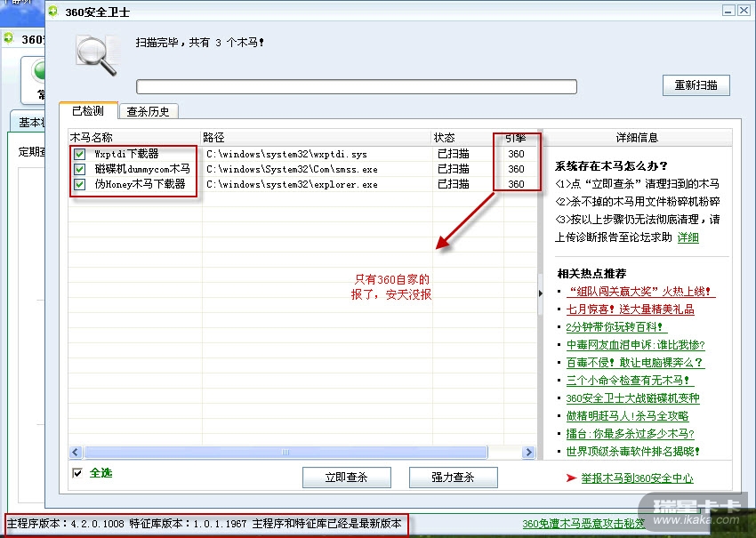Sort by 状态 column header
756x538 pixels.
pos(467,138)
